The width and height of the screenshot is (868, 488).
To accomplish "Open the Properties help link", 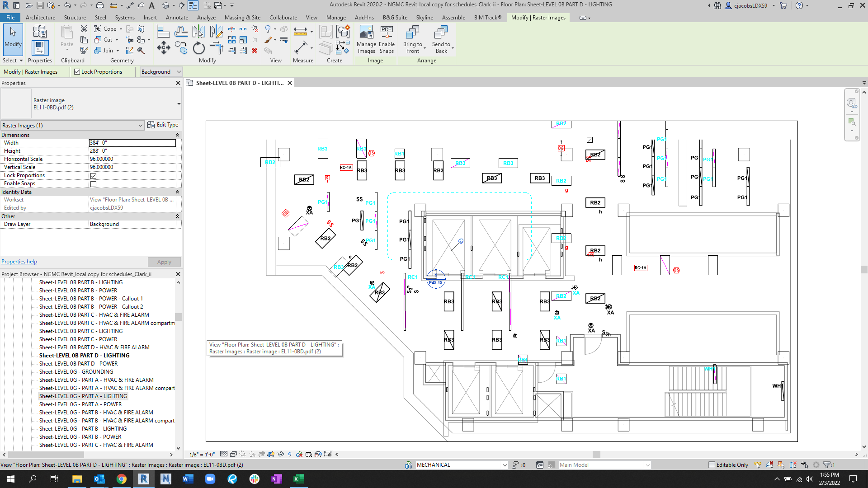I will pos(19,261).
